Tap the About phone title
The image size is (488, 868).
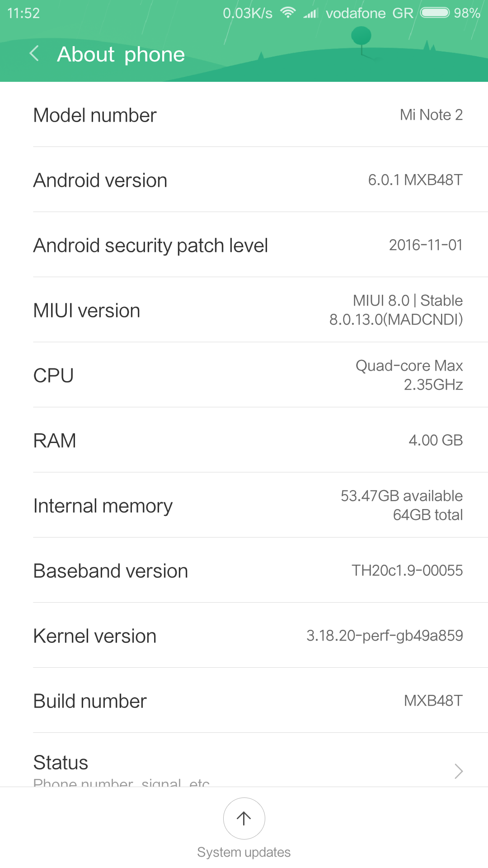[x=121, y=54]
